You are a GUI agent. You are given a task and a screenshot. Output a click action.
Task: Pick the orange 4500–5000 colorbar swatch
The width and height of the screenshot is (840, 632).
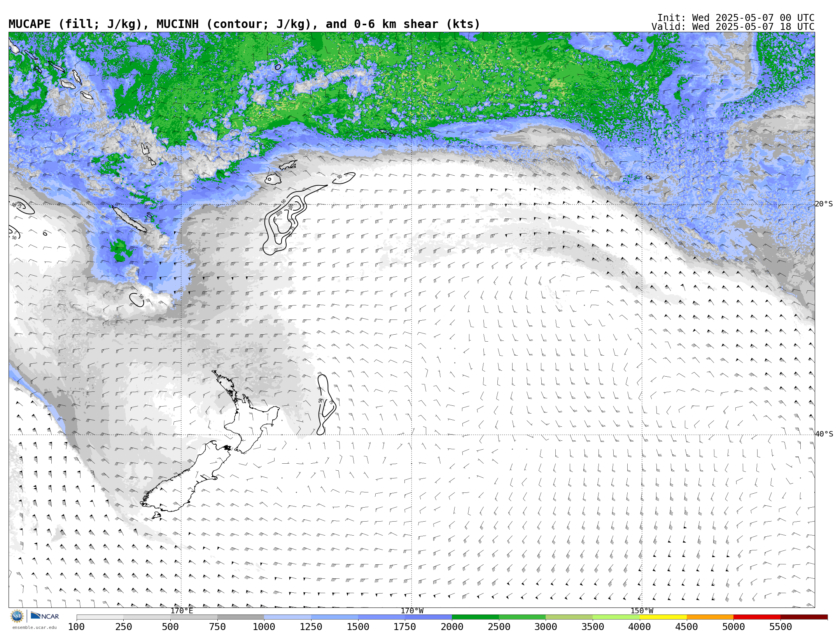tap(710, 617)
